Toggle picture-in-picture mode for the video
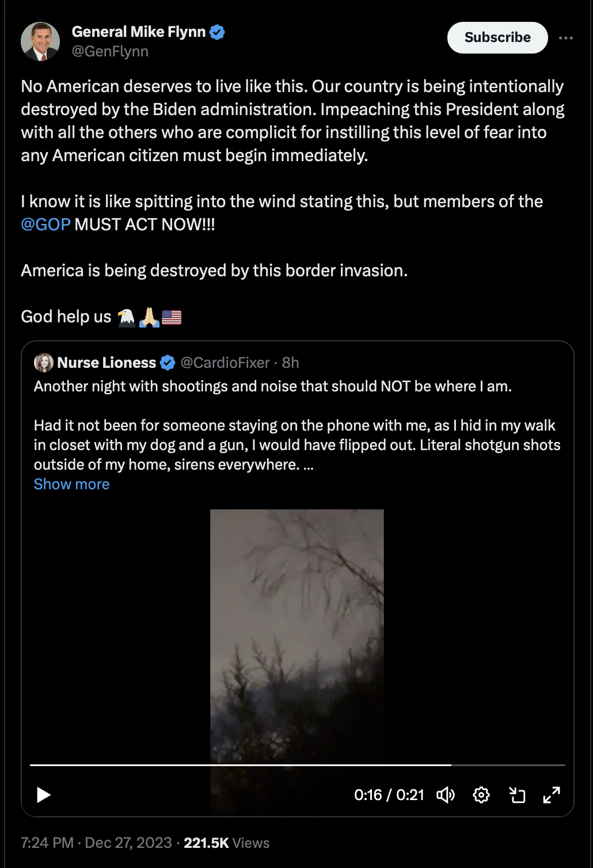Image resolution: width=593 pixels, height=868 pixels. (517, 795)
